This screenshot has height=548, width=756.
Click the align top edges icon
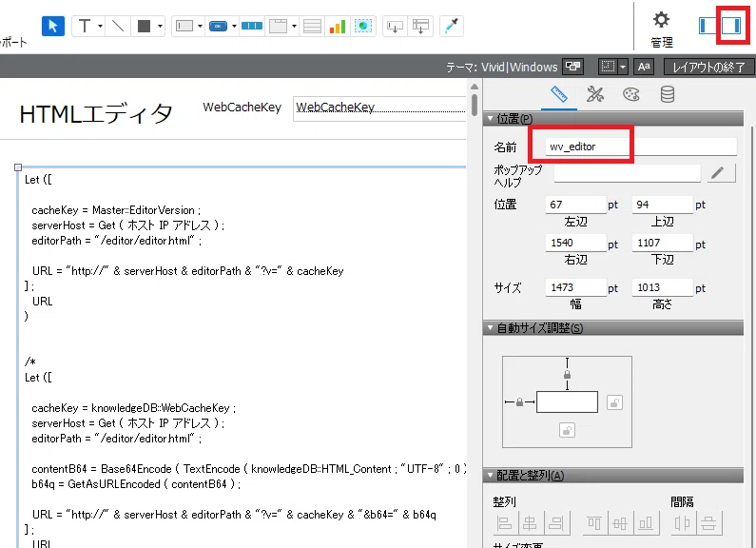(594, 523)
